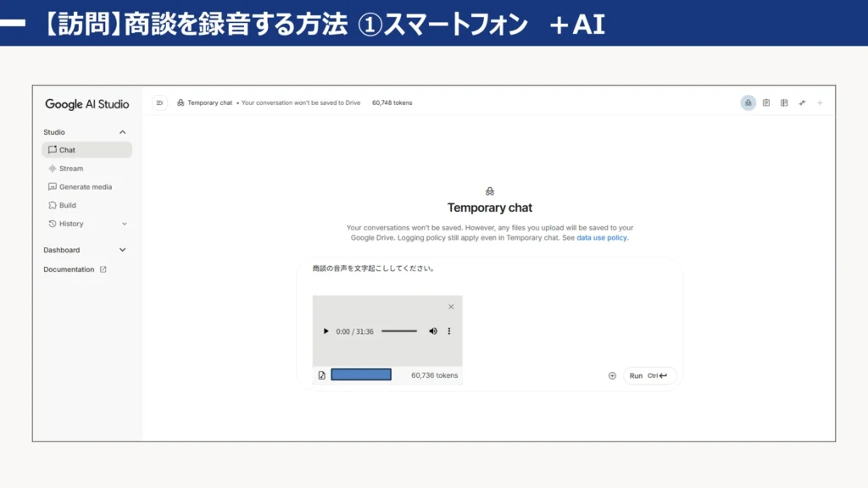Viewport: 868px width, 488px height.
Task: Click the sparkle tune icon in top toolbar
Action: click(x=802, y=103)
